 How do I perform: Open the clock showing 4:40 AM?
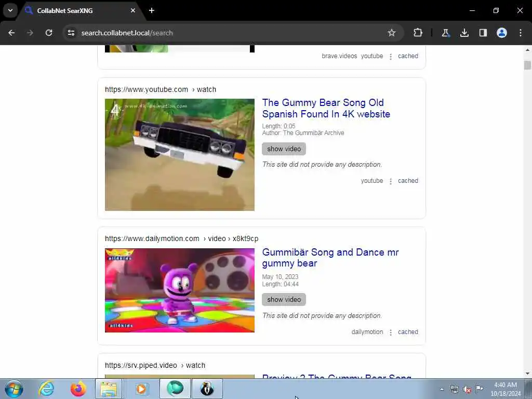(506, 389)
